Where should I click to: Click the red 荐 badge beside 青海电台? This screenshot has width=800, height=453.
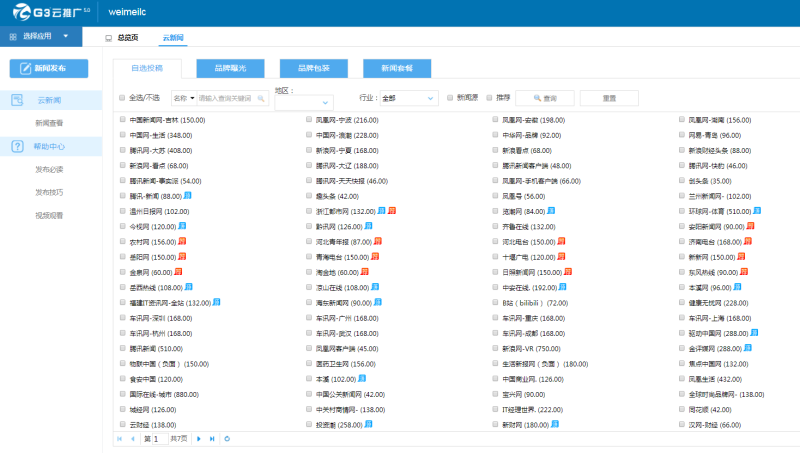375,257
